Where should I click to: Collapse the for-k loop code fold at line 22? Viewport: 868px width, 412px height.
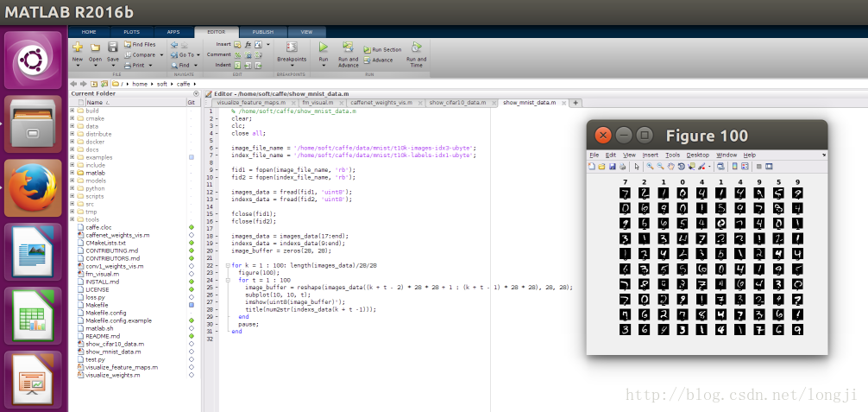(x=228, y=266)
